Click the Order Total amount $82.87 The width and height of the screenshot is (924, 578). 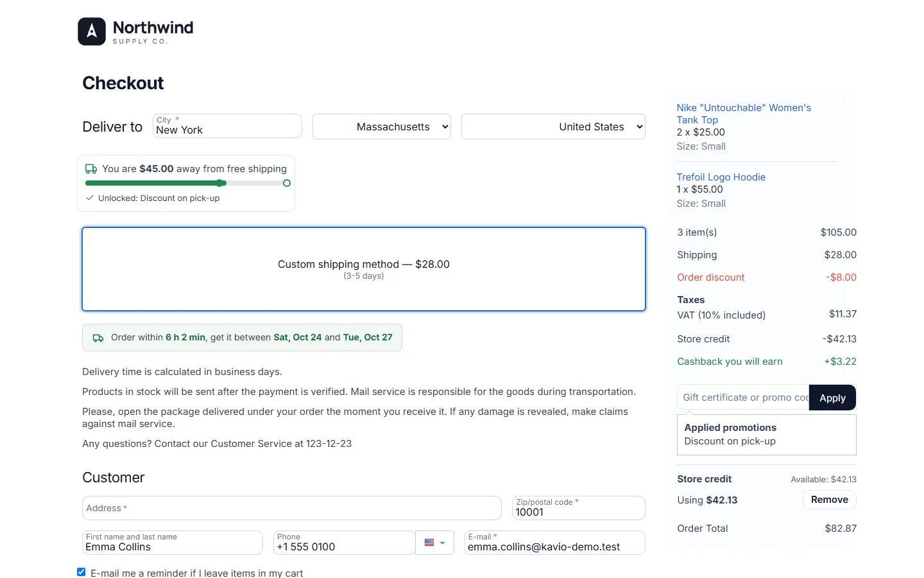(841, 529)
